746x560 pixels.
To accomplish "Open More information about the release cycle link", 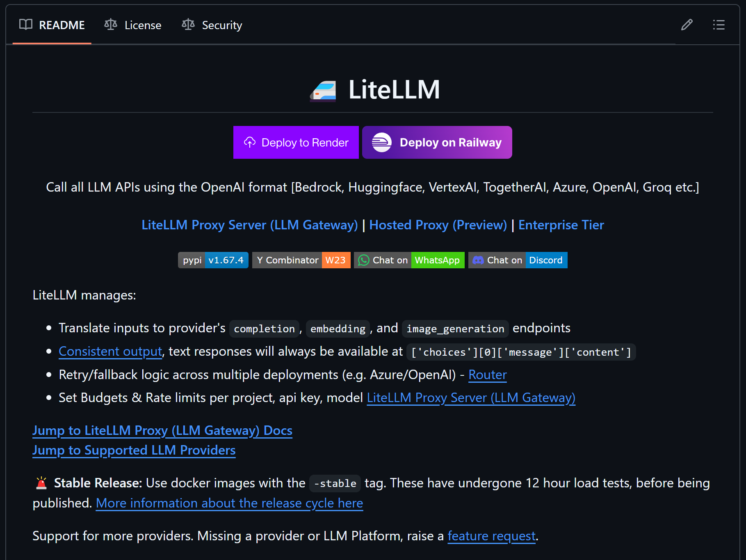I will click(229, 503).
